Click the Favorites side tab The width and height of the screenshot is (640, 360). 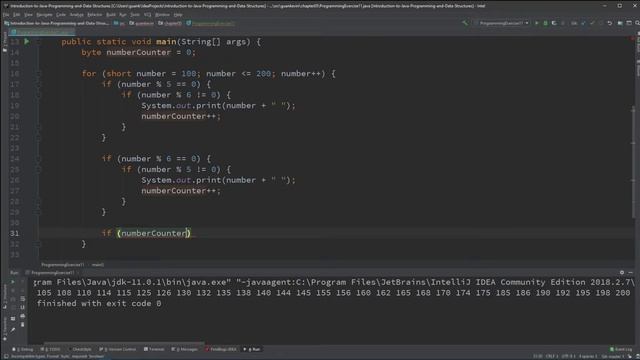4,329
